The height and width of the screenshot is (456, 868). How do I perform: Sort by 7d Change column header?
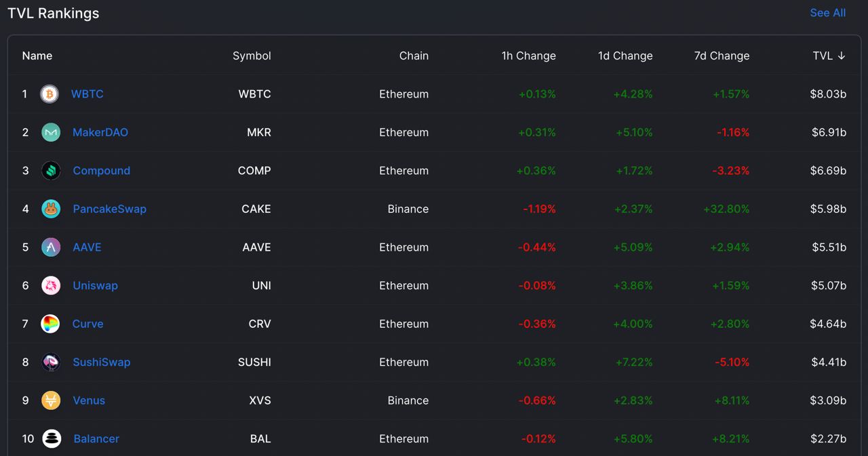coord(722,56)
